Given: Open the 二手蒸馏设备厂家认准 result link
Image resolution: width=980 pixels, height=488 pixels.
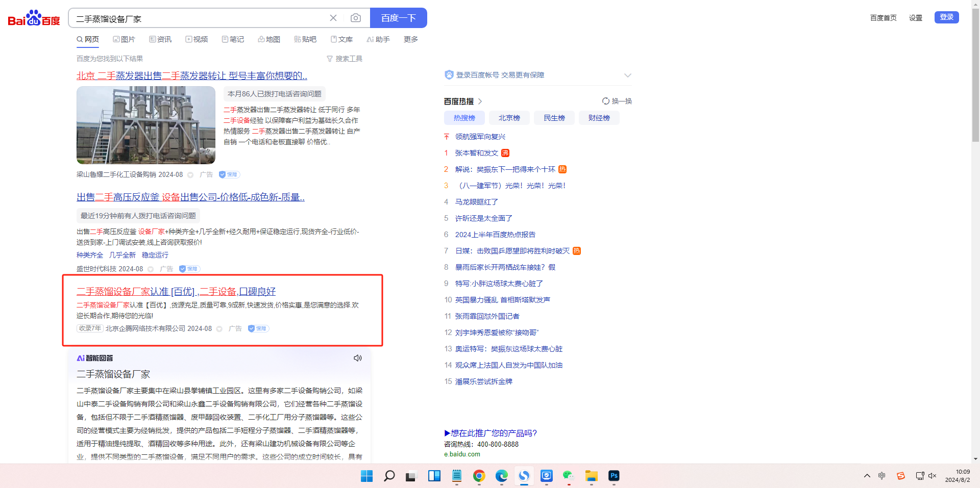Looking at the screenshot, I should 176,291.
